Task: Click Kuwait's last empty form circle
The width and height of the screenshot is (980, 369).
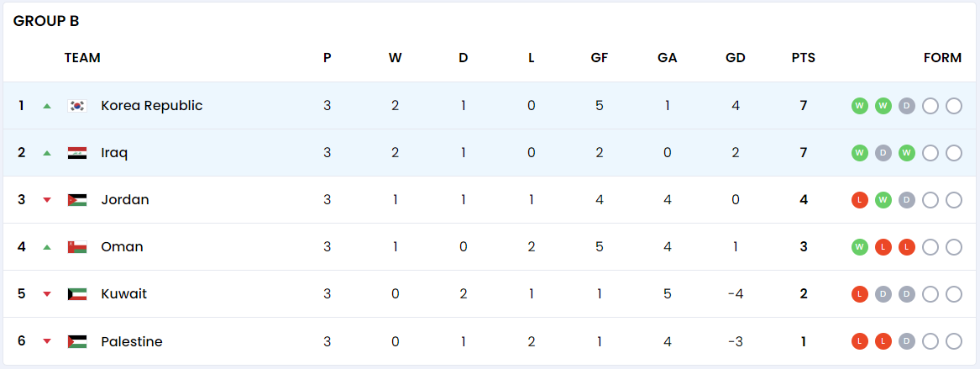Action: pyautogui.click(x=954, y=294)
